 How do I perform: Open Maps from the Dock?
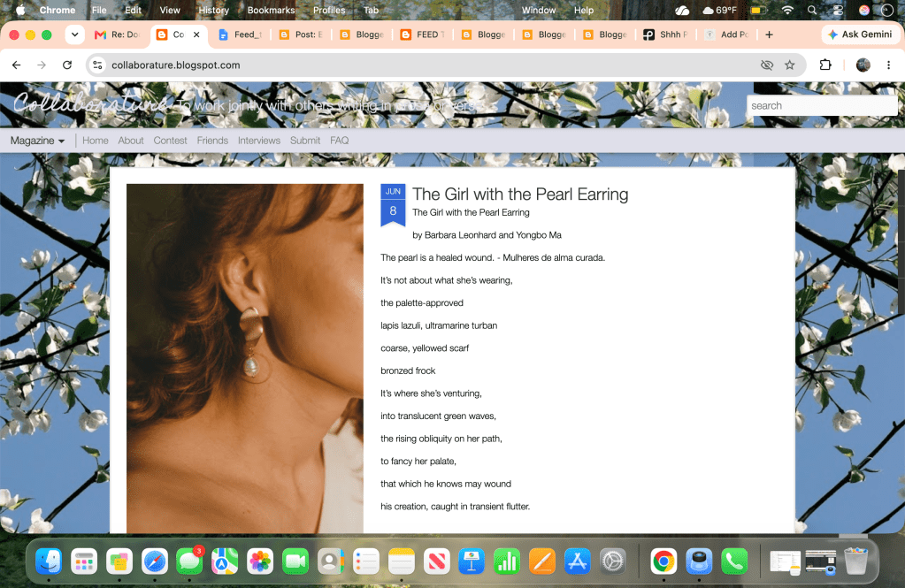(x=225, y=561)
